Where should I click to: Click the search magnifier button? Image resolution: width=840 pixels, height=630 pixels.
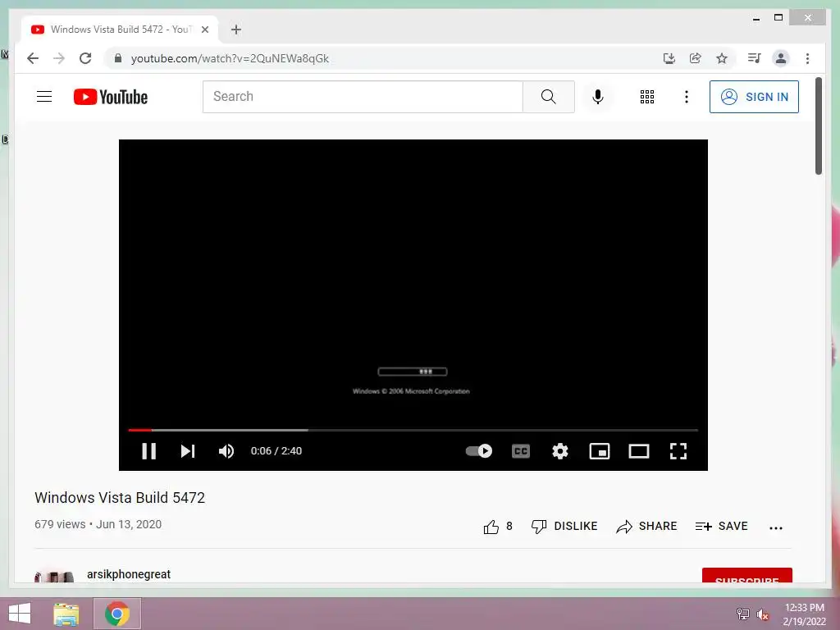[x=549, y=97]
